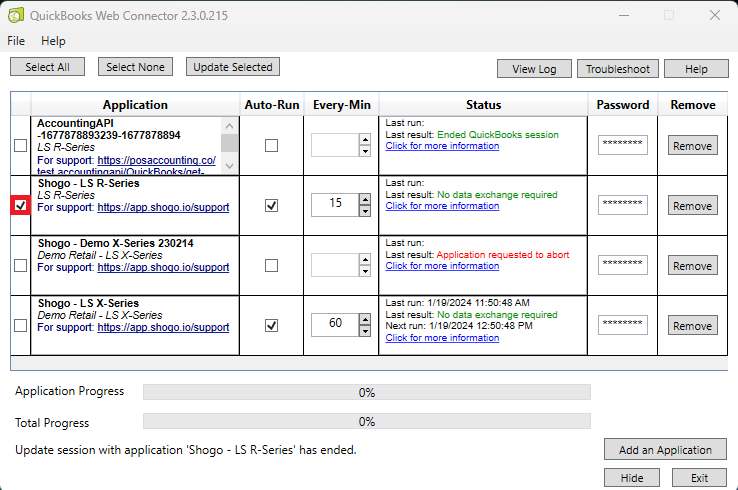Select the Shogo - Demo X-Series 230214 checkbox
The height and width of the screenshot is (490, 738).
point(20,265)
